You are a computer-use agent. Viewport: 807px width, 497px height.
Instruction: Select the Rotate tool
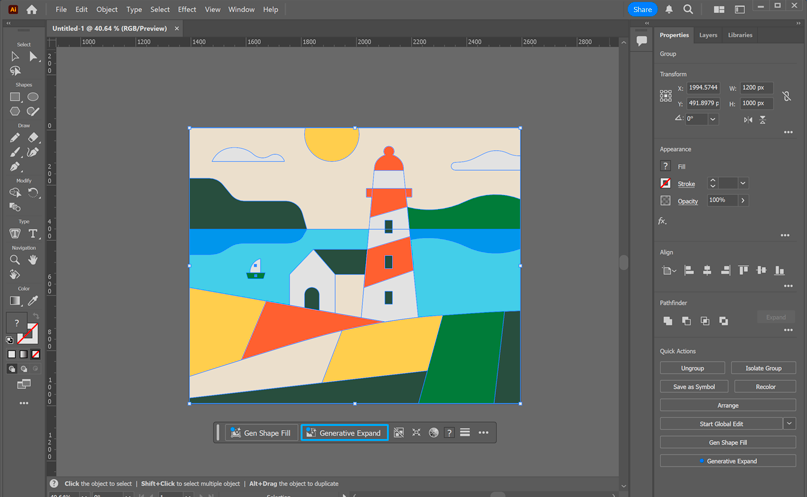coord(33,193)
